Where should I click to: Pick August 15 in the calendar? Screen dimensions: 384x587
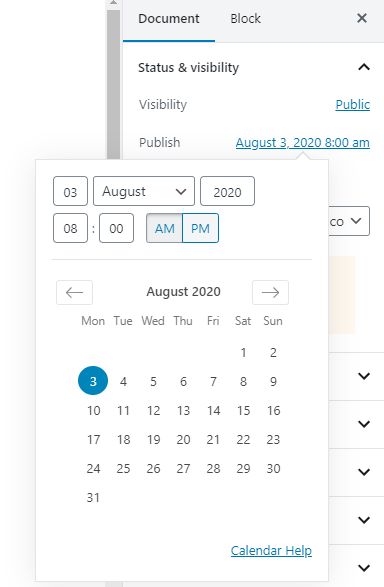point(243,411)
